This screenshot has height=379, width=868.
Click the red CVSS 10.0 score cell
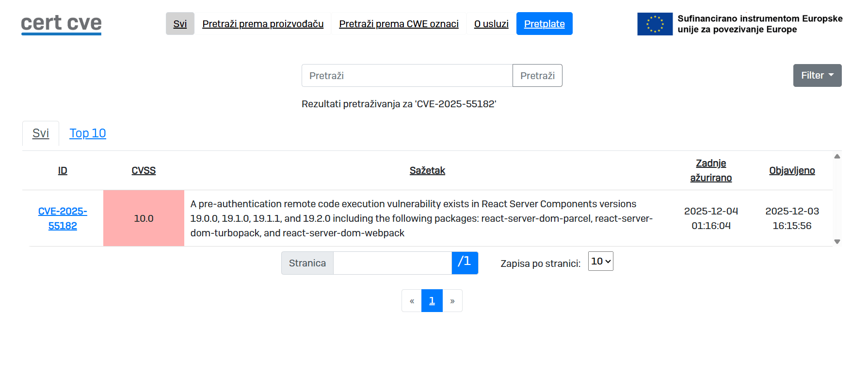tap(144, 218)
